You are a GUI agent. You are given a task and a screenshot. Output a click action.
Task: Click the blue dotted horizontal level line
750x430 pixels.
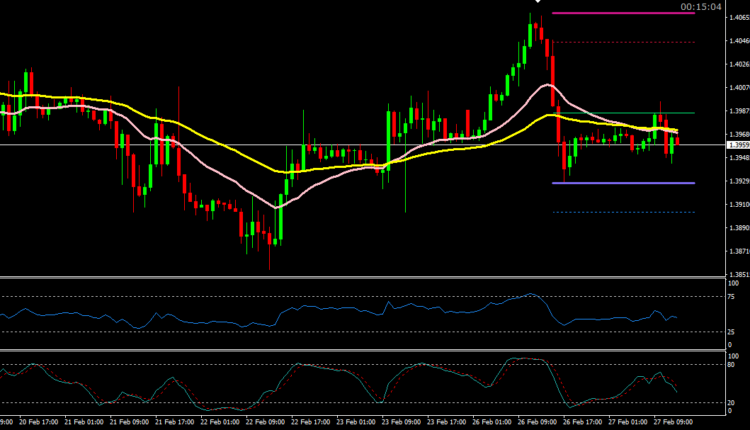pyautogui.click(x=620, y=212)
